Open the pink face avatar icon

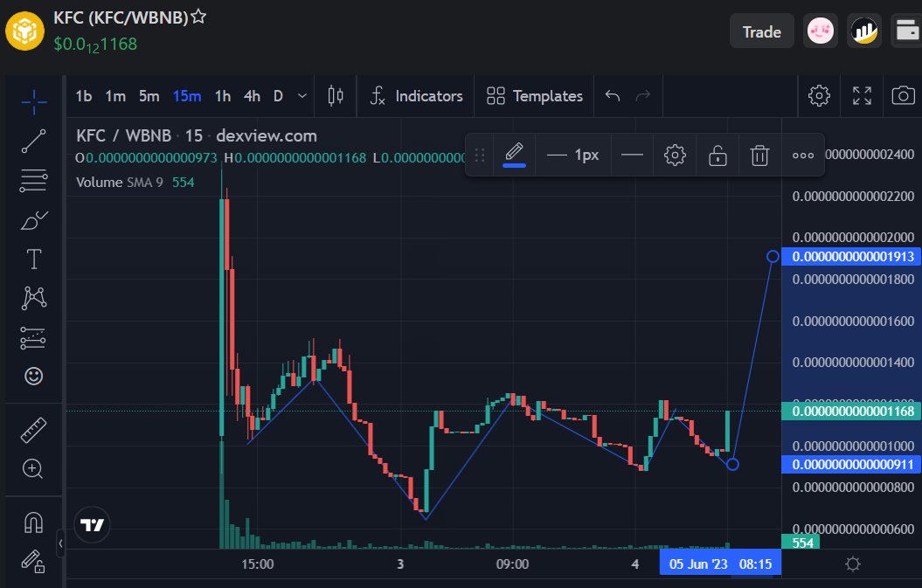coord(821,31)
